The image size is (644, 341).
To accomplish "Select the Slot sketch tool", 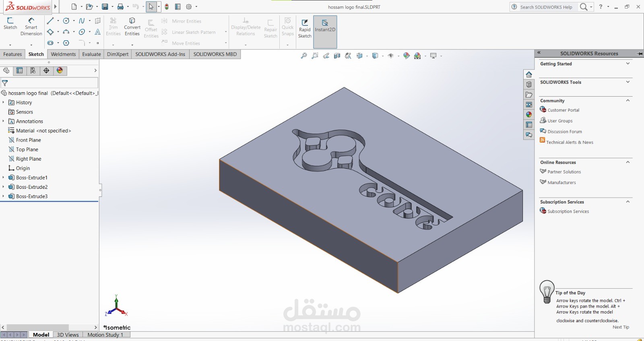I will coord(50,43).
